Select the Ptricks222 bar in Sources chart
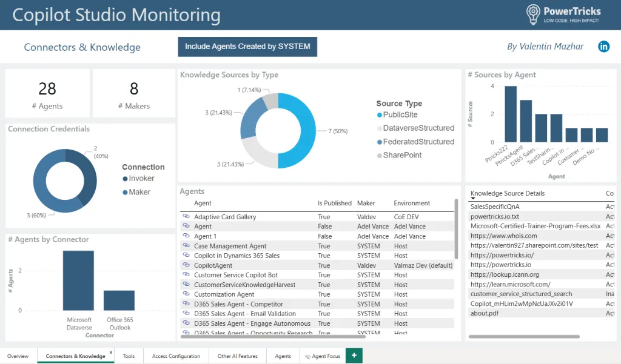 click(511, 114)
